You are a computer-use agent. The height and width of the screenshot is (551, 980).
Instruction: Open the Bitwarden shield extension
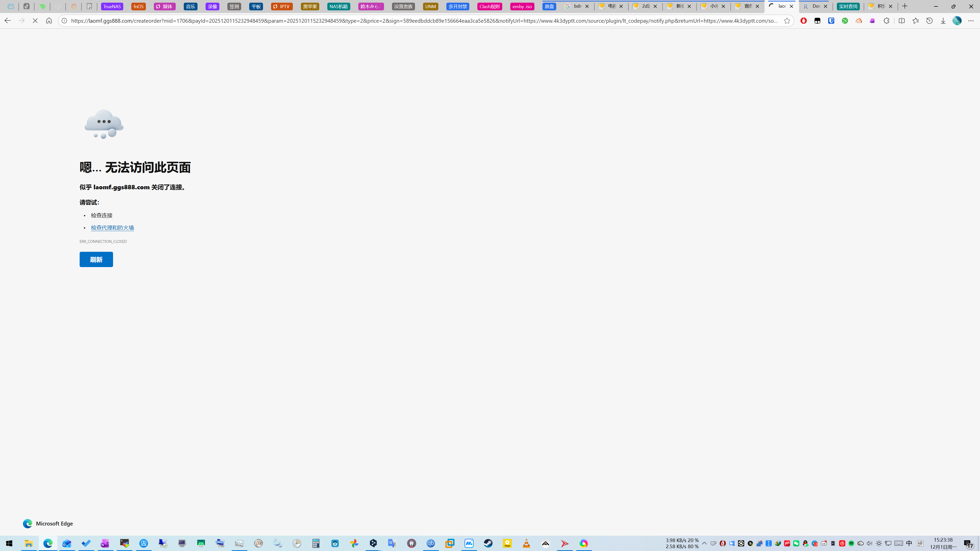tap(831, 21)
